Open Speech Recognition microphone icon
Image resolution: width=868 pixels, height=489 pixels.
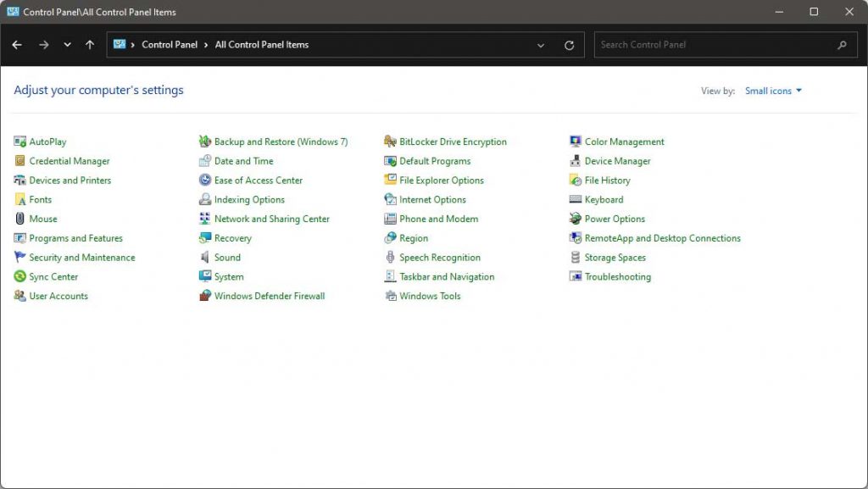[390, 258]
